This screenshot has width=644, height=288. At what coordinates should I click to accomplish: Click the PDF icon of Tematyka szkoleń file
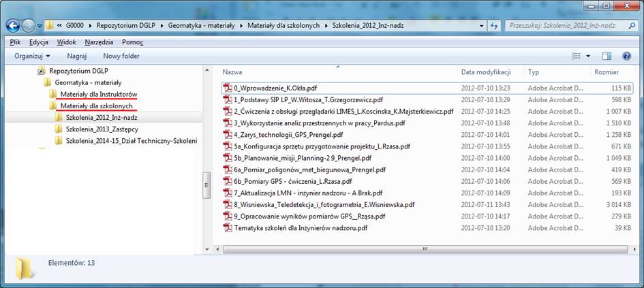[228, 228]
